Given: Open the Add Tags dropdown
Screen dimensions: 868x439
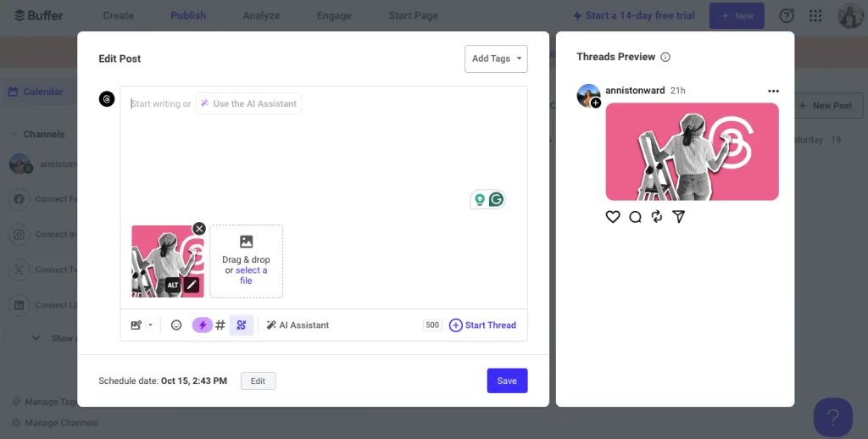Looking at the screenshot, I should [496, 58].
